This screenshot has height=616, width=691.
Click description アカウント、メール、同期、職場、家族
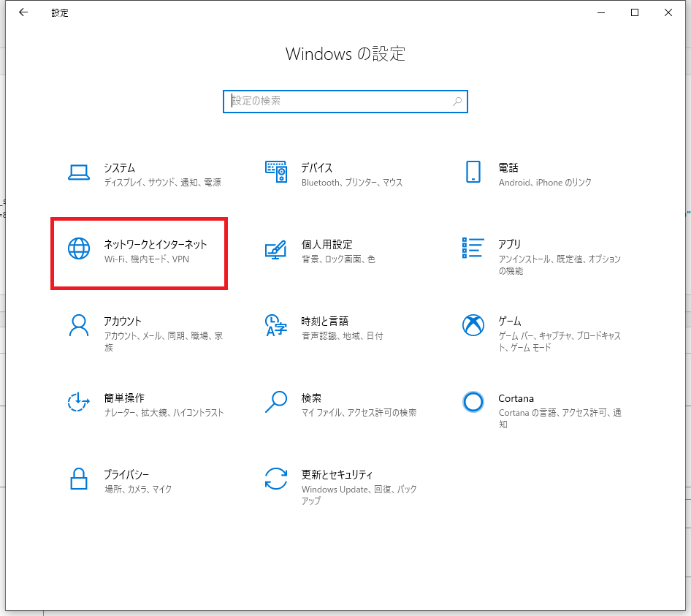(x=164, y=341)
